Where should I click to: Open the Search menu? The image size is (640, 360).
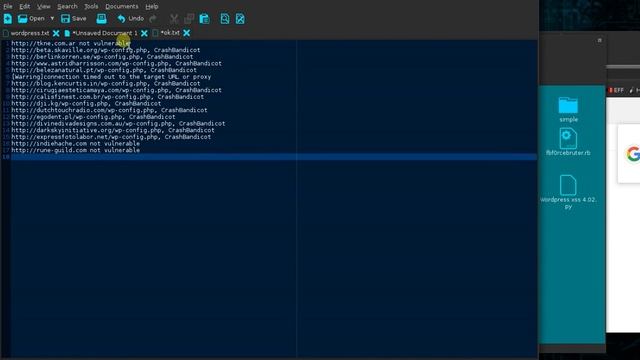click(x=67, y=7)
